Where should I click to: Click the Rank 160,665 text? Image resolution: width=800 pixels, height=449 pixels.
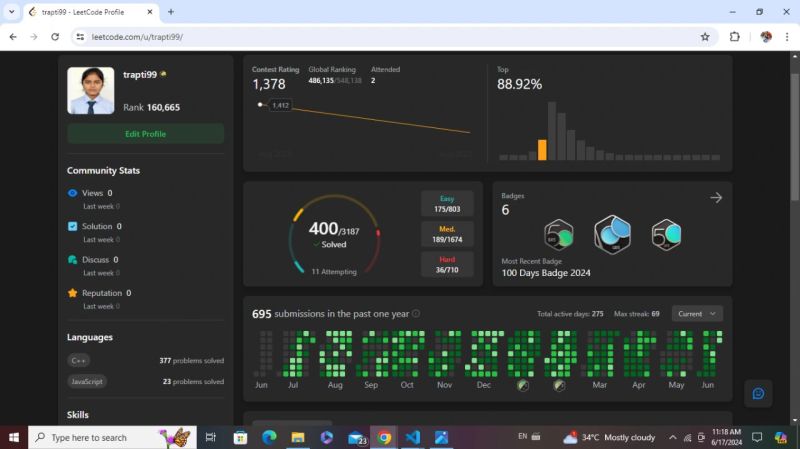152,107
